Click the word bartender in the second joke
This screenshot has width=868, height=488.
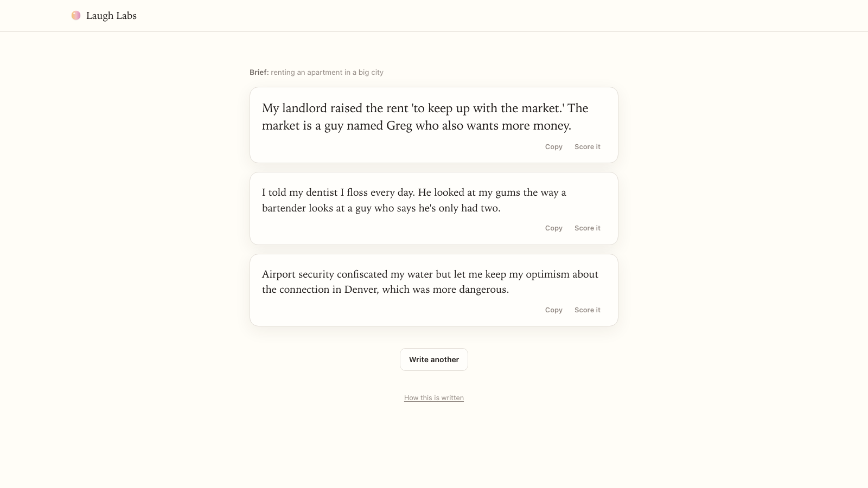(284, 208)
